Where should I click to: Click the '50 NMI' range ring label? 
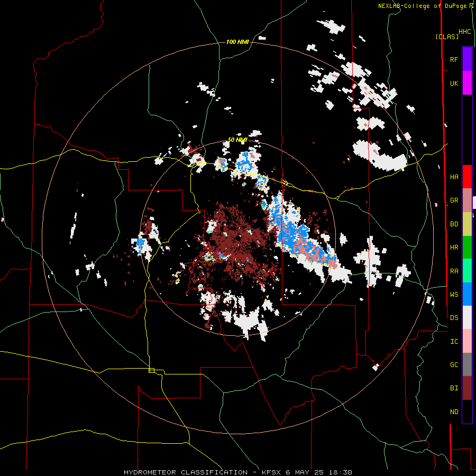point(237,140)
